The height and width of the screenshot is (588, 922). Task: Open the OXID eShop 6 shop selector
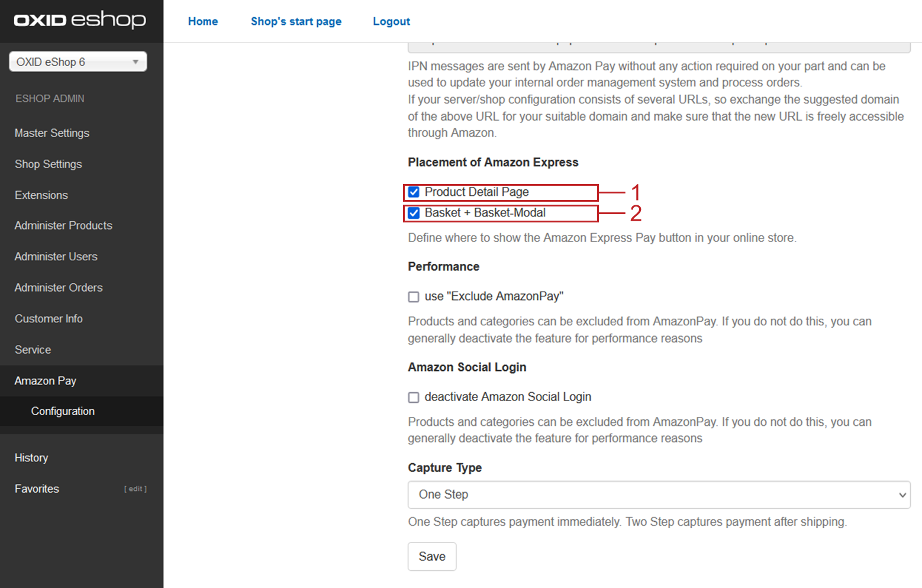78,62
